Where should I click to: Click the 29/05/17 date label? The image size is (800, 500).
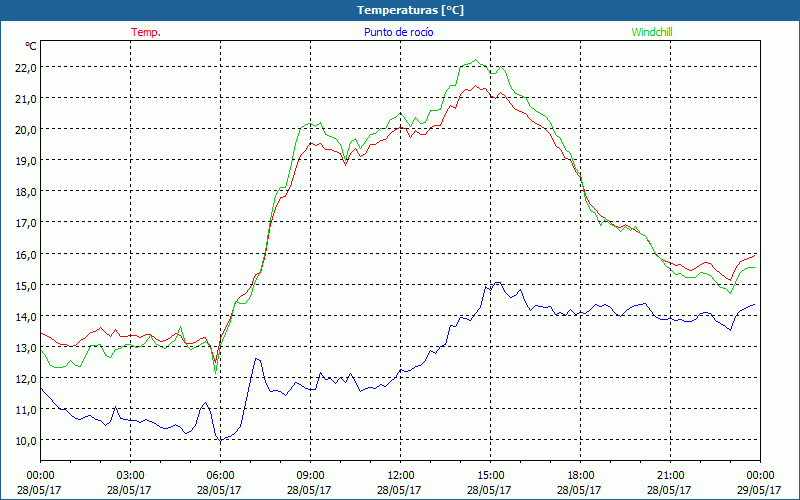[x=760, y=490]
